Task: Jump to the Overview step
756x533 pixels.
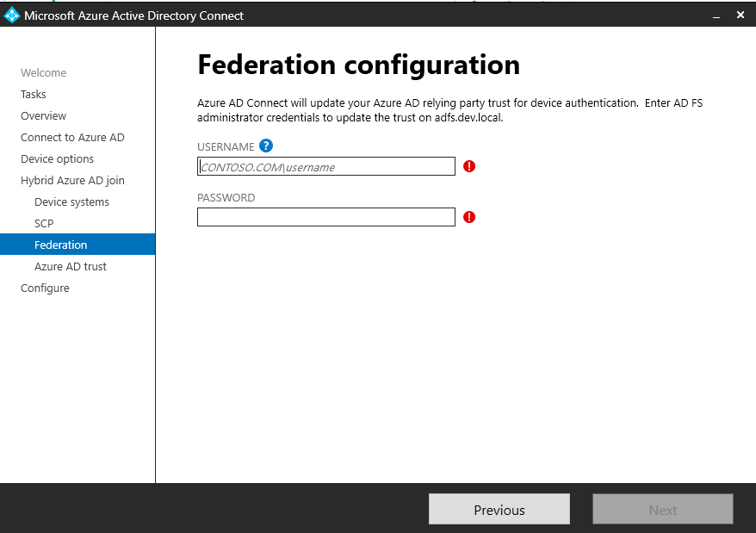Action: point(43,116)
